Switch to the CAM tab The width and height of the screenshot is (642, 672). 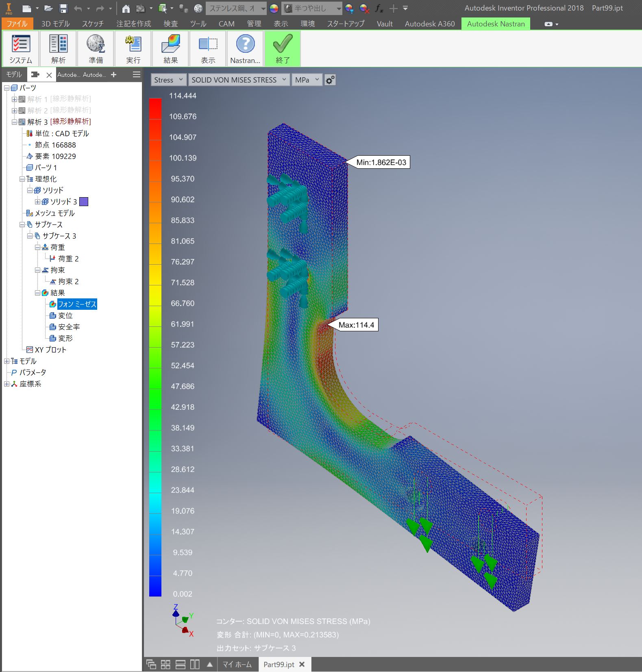click(226, 24)
